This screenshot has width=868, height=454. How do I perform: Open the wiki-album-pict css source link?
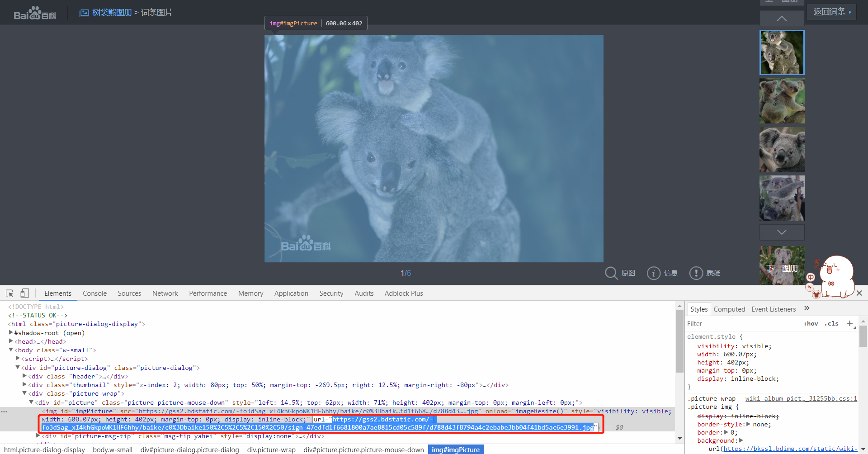click(x=801, y=399)
